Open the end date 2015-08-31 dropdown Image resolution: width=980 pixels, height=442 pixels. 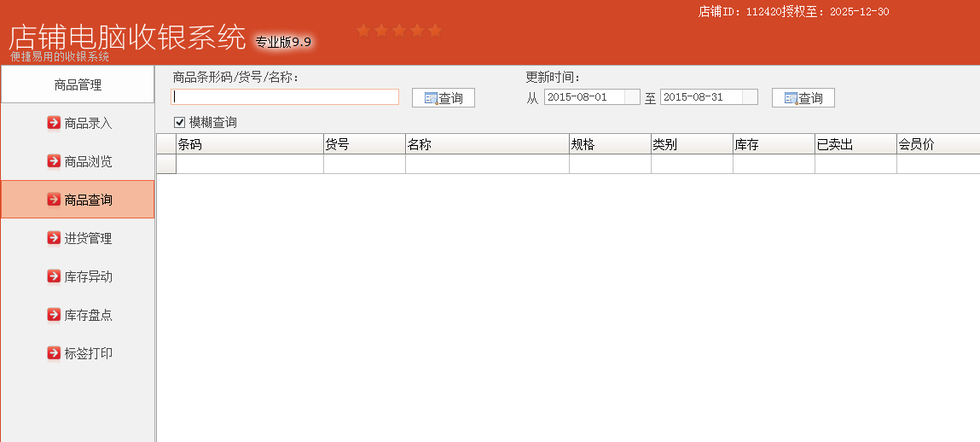click(x=750, y=97)
